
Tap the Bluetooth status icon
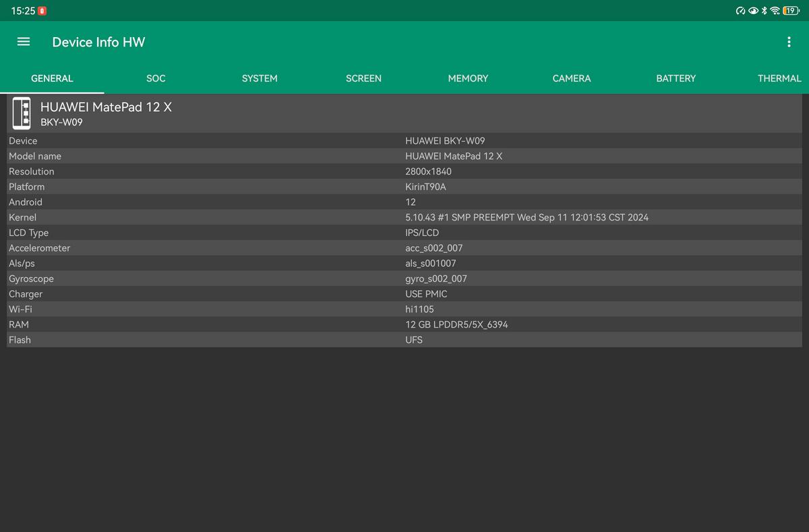pyautogui.click(x=765, y=11)
